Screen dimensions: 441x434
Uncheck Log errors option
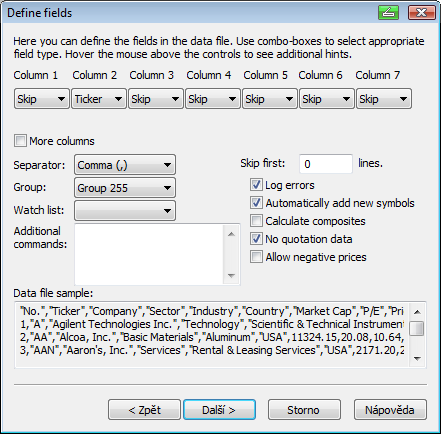pyautogui.click(x=256, y=185)
